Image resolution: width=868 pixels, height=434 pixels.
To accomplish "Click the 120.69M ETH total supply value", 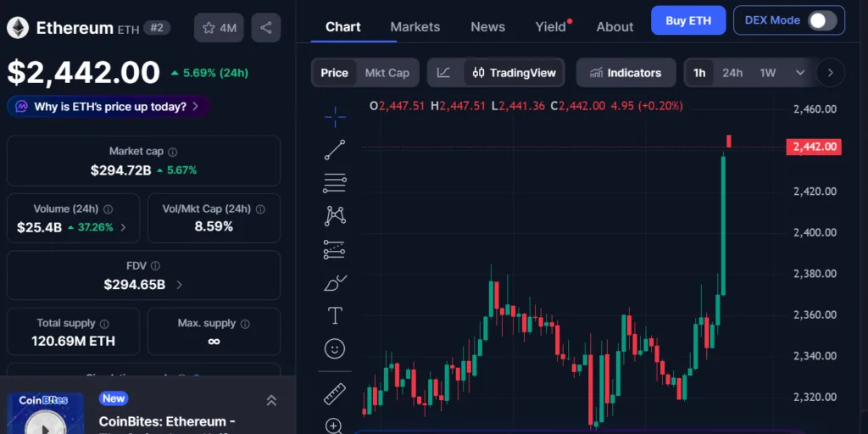I will [x=73, y=341].
